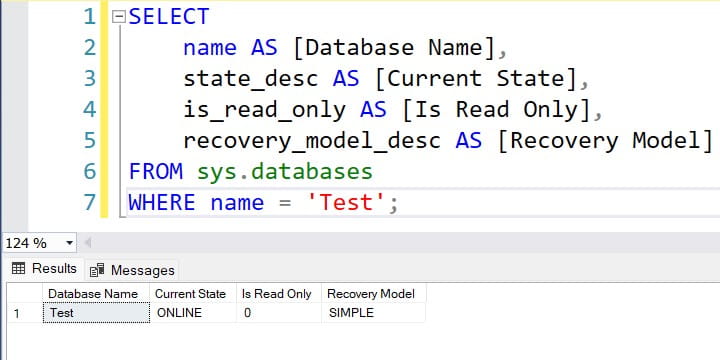Click the Results tab grid icon

tap(18, 268)
